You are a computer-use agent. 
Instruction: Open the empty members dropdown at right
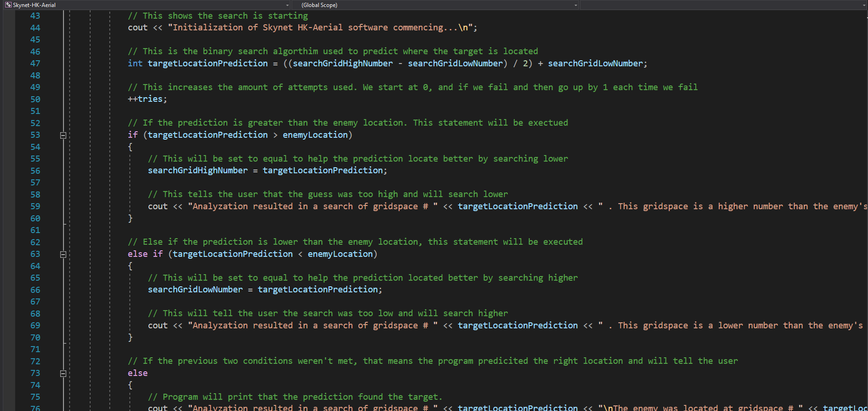point(864,5)
